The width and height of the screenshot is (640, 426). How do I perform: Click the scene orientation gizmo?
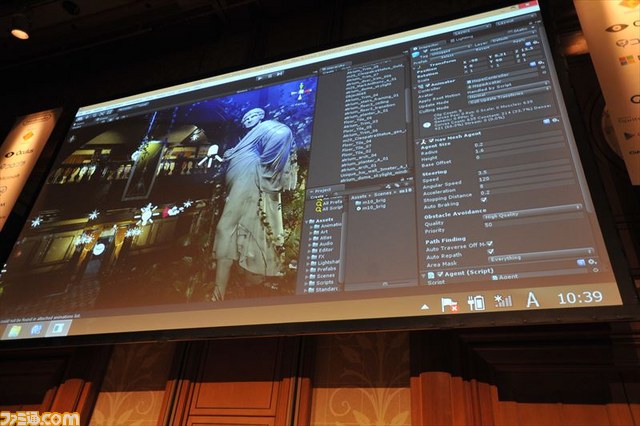tap(301, 92)
